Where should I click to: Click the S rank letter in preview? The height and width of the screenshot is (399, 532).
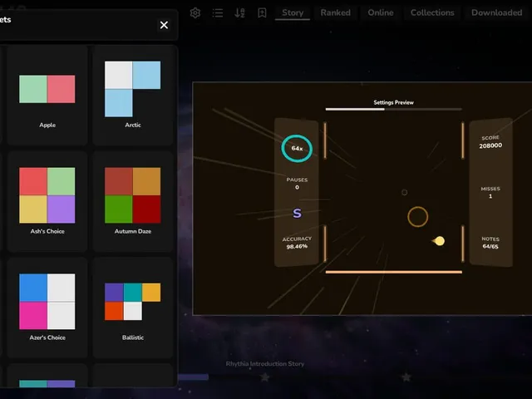pyautogui.click(x=297, y=214)
